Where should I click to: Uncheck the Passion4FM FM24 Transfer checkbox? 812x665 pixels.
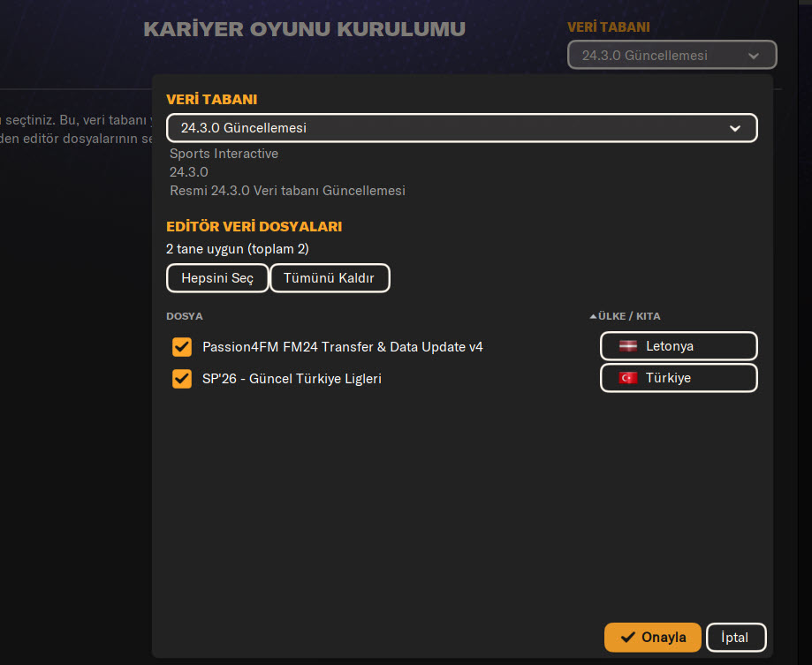tap(182, 346)
